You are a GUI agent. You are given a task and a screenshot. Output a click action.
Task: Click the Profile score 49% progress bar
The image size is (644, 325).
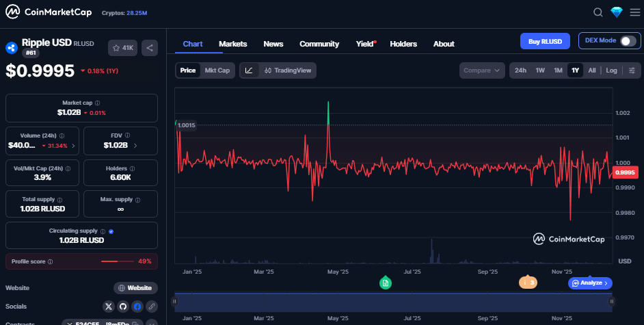[118, 261]
